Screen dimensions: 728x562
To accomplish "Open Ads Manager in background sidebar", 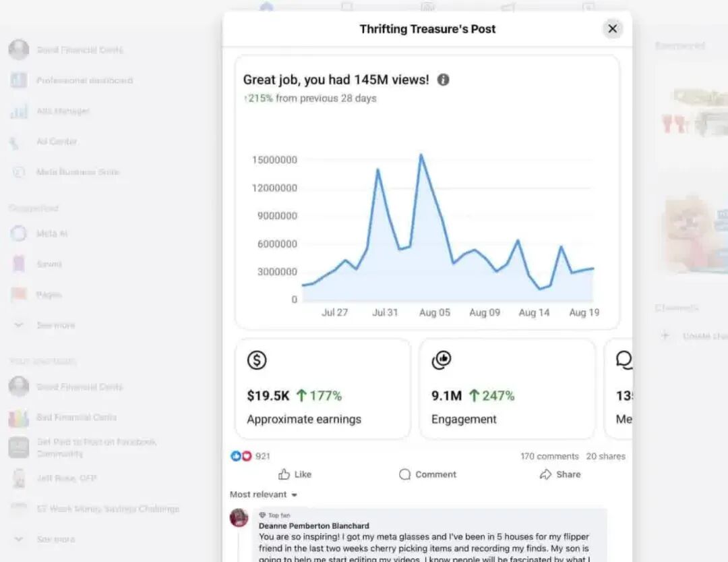I will [63, 111].
